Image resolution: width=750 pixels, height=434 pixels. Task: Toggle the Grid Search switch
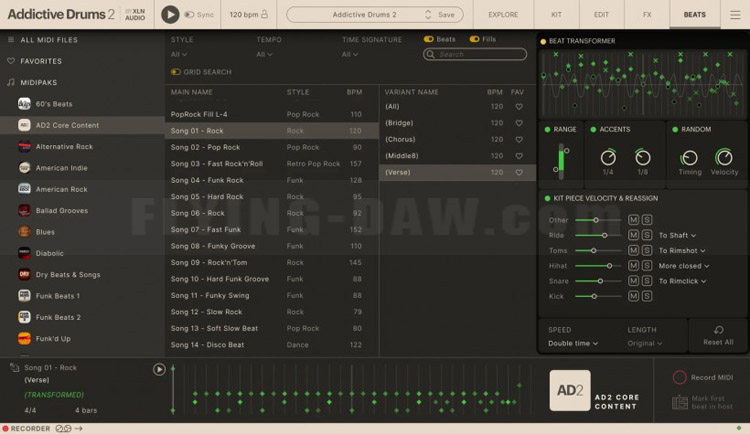tap(176, 72)
